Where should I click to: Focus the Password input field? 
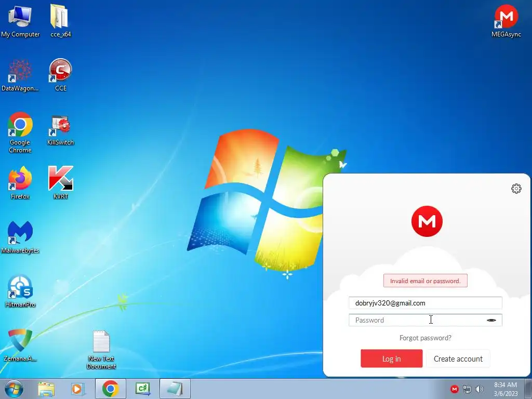[x=425, y=320]
